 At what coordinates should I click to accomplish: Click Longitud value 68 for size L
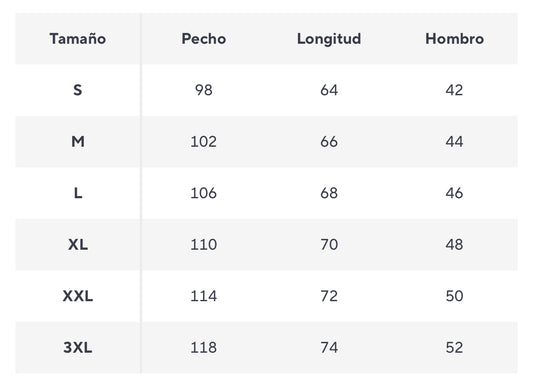(329, 193)
